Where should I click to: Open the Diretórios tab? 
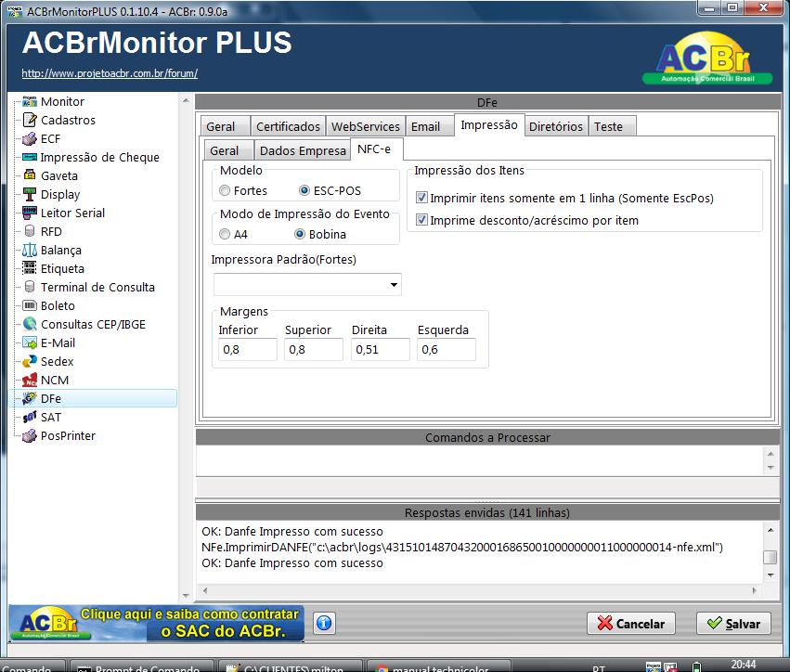(x=556, y=126)
